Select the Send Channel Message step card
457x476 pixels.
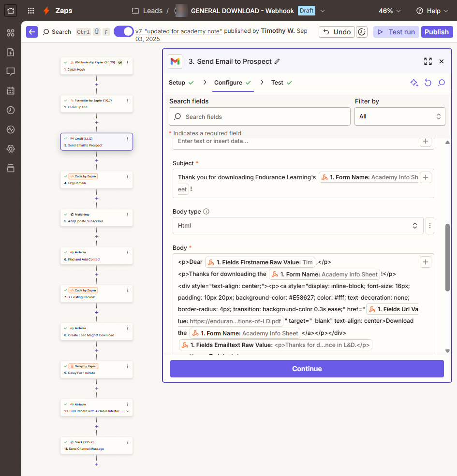(97, 446)
